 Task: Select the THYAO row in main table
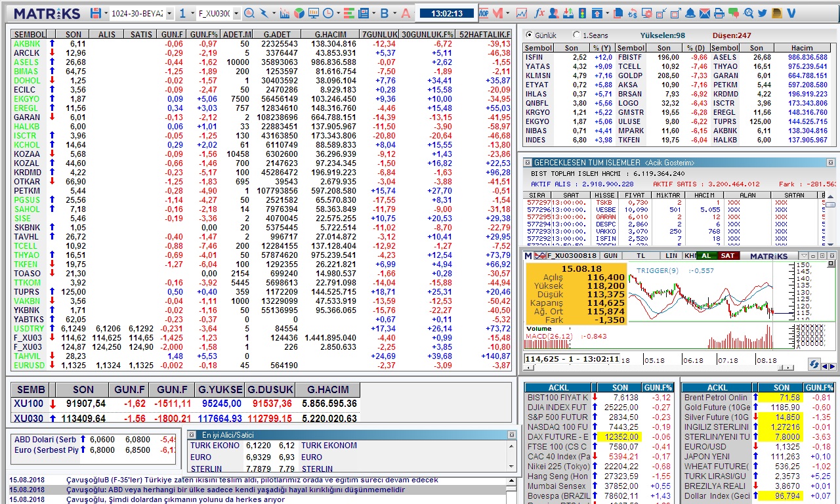coord(261,255)
